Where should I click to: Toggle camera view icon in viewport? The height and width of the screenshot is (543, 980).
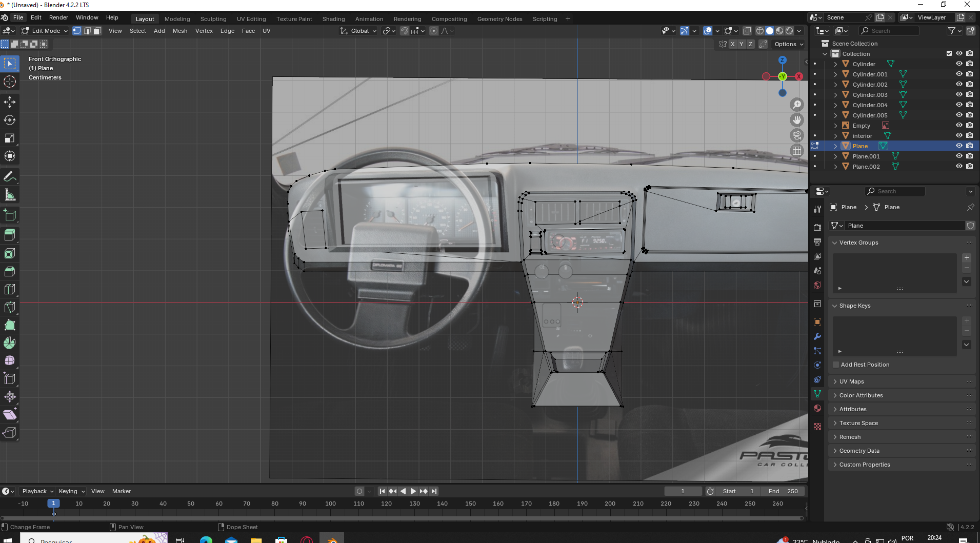click(796, 135)
